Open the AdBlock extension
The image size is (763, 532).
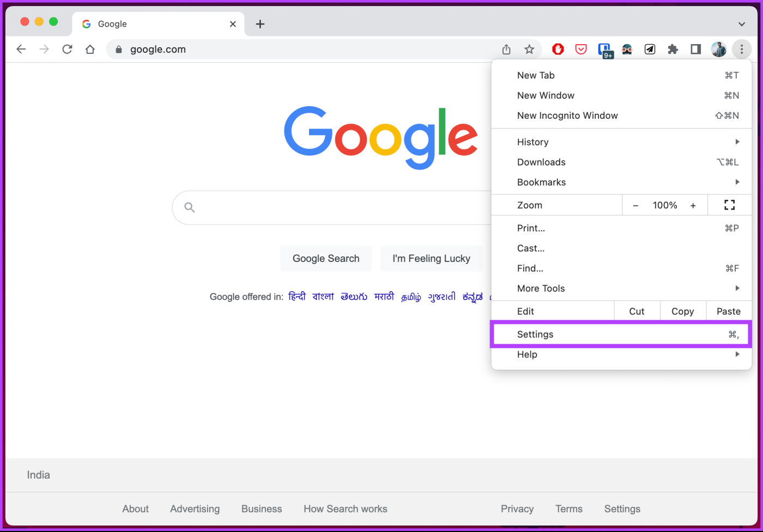[558, 49]
